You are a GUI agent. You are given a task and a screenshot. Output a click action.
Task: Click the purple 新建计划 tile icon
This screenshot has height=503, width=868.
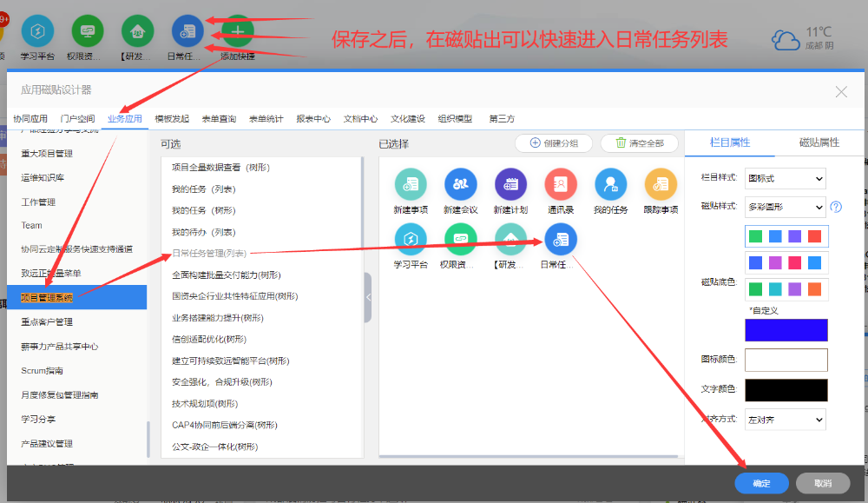(x=510, y=184)
